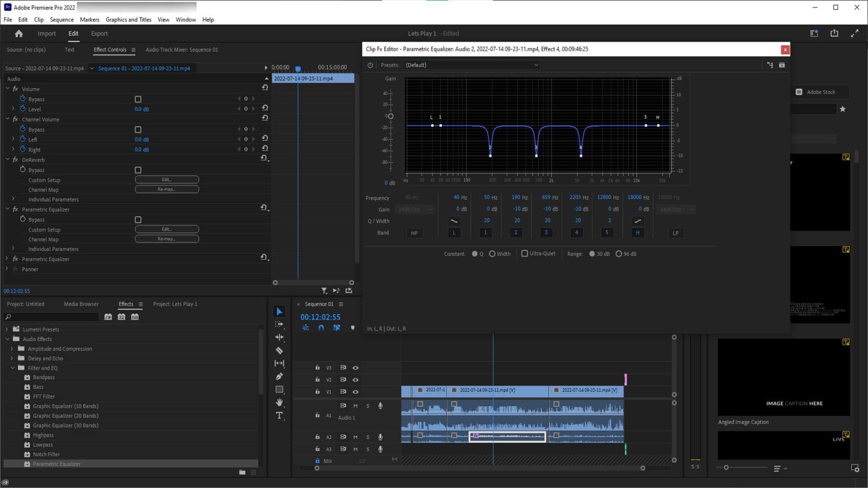Screen dimensions: 868x488
Task: Open the Sequence menu
Action: click(62, 19)
